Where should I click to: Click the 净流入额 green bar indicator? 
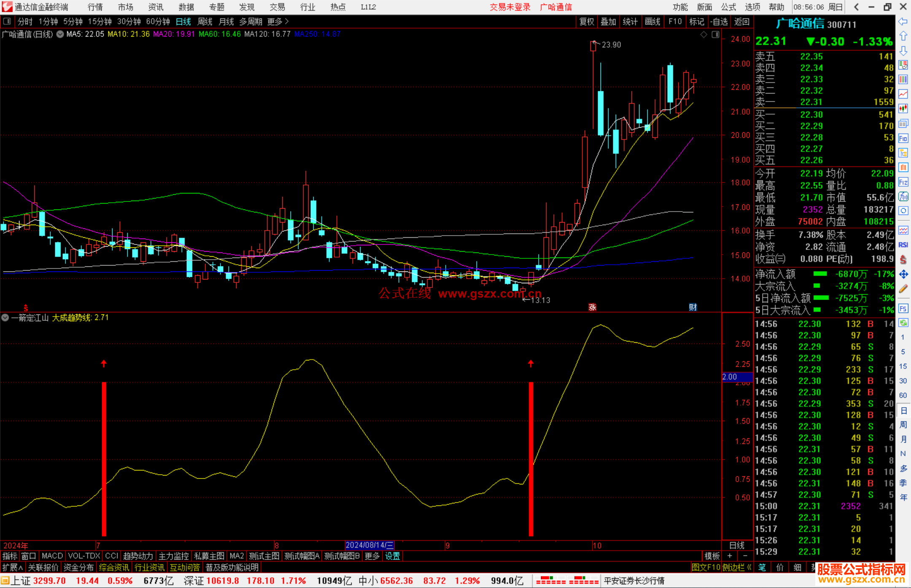(x=820, y=274)
